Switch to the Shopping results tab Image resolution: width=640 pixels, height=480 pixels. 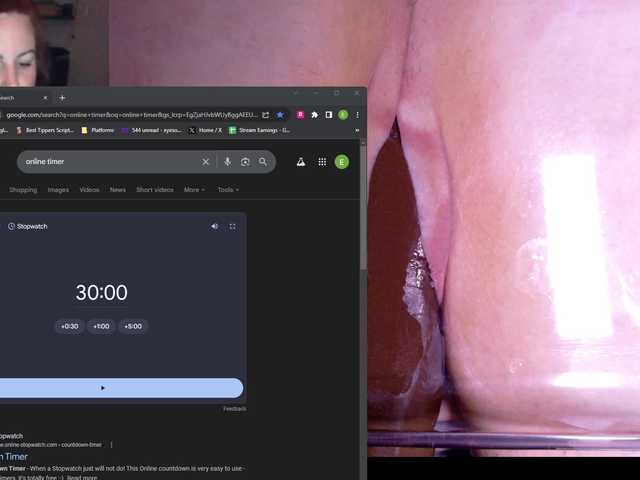pos(23,189)
